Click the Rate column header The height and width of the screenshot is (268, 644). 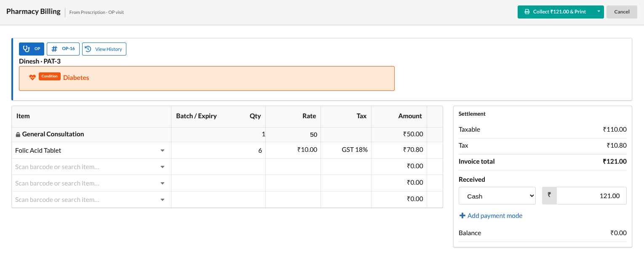309,116
